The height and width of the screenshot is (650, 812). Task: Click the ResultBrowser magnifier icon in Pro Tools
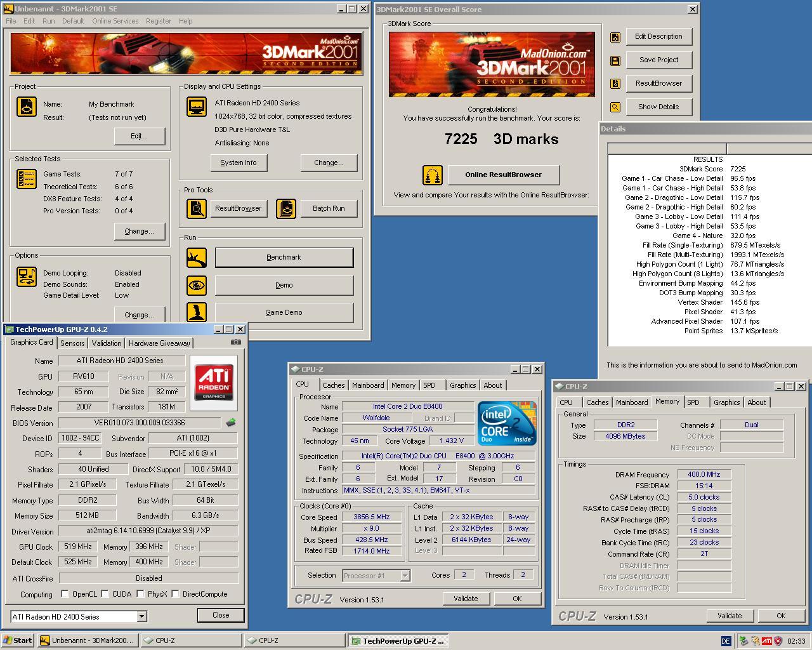(197, 208)
